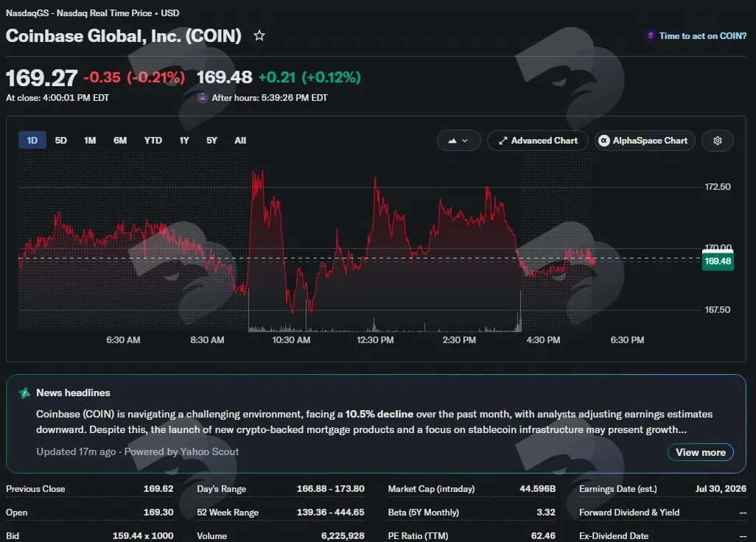Image resolution: width=756 pixels, height=542 pixels.
Task: Click the After hours: 5:39:26 PM EDT text
Action: (x=270, y=98)
